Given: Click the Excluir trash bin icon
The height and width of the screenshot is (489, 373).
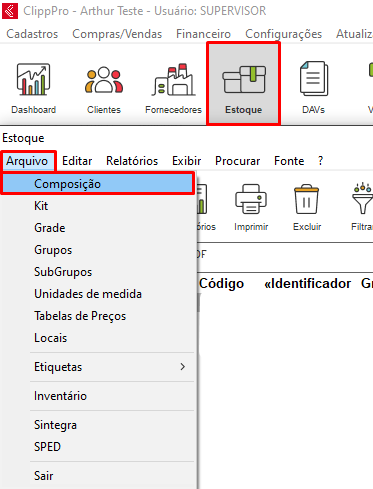Looking at the screenshot, I should [x=307, y=199].
